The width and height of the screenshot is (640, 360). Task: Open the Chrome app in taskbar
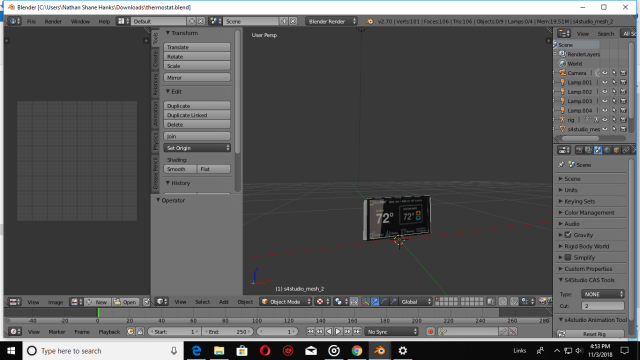357,351
